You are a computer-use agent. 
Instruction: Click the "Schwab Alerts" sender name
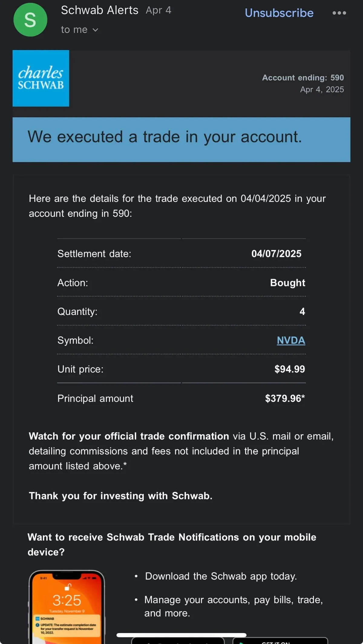100,10
